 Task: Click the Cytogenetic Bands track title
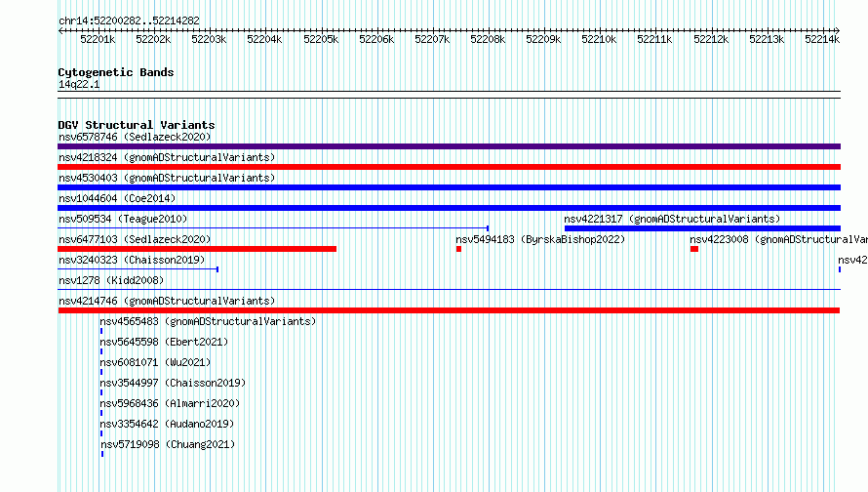click(116, 72)
